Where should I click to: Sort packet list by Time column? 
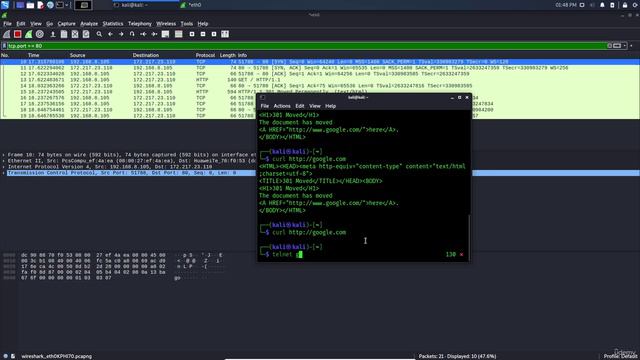(33, 55)
